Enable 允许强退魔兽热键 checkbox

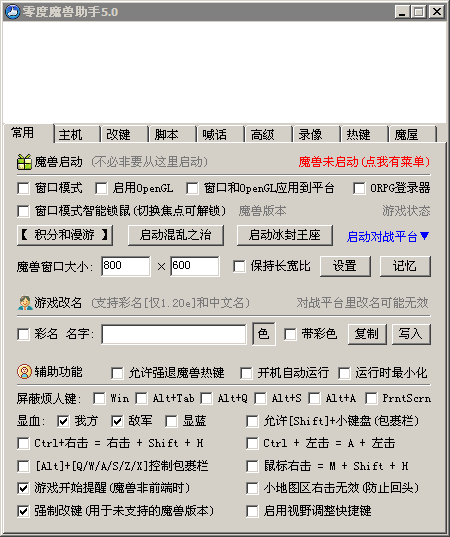117,373
